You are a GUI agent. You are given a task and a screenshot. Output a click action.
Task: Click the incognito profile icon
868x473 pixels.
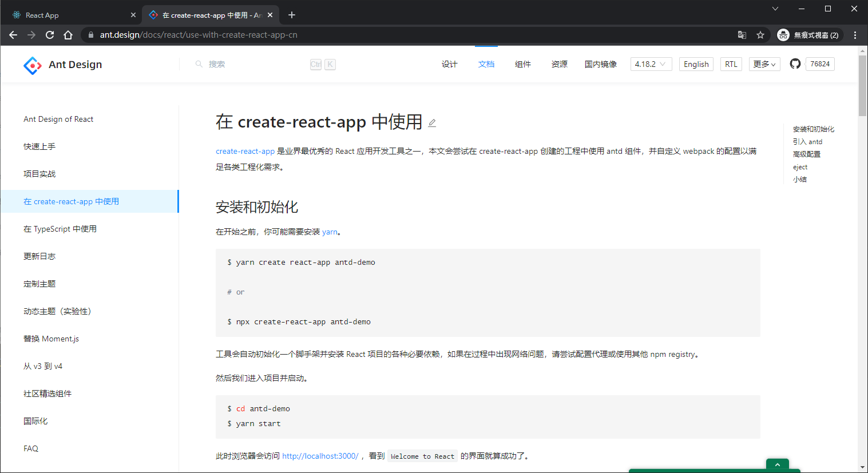pos(783,35)
